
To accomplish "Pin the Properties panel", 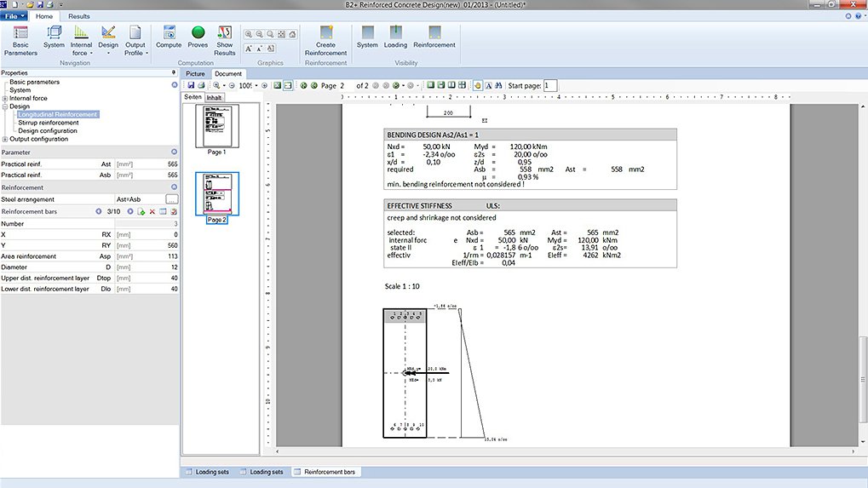I will (x=173, y=72).
